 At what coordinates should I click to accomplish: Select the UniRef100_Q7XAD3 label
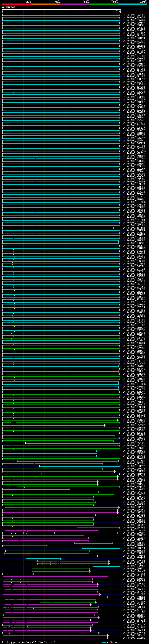click(x=134, y=89)
